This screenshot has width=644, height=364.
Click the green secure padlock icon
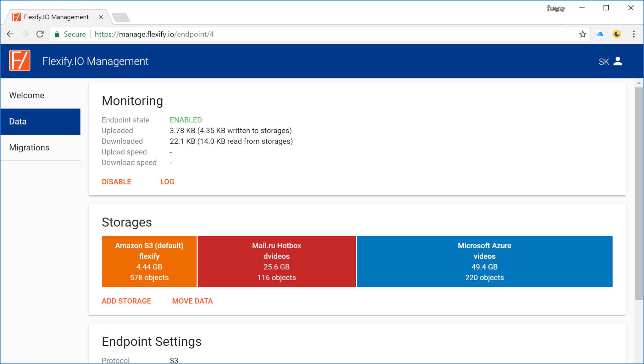[57, 34]
